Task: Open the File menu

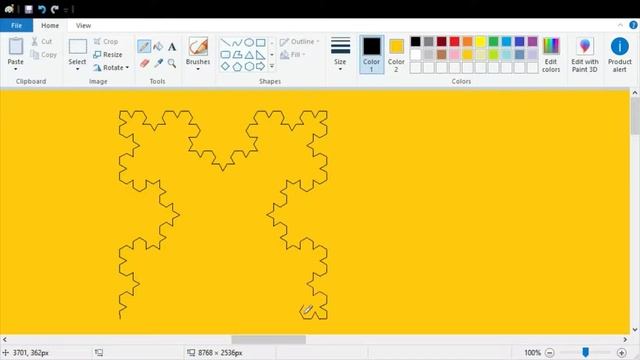Action: coord(16,25)
